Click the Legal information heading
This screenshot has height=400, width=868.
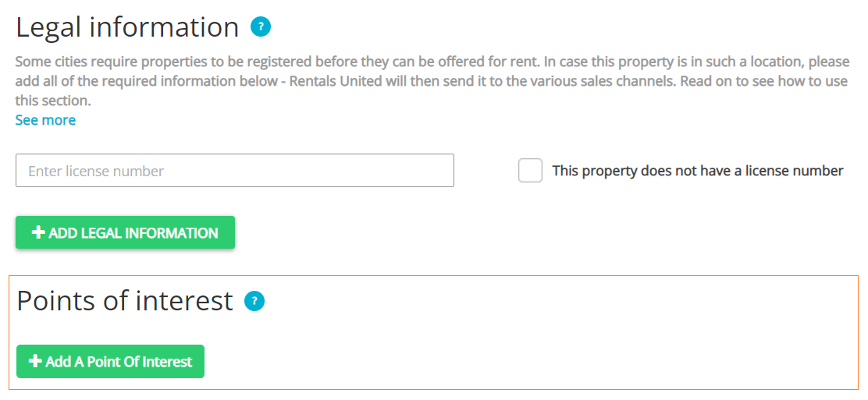tap(127, 27)
